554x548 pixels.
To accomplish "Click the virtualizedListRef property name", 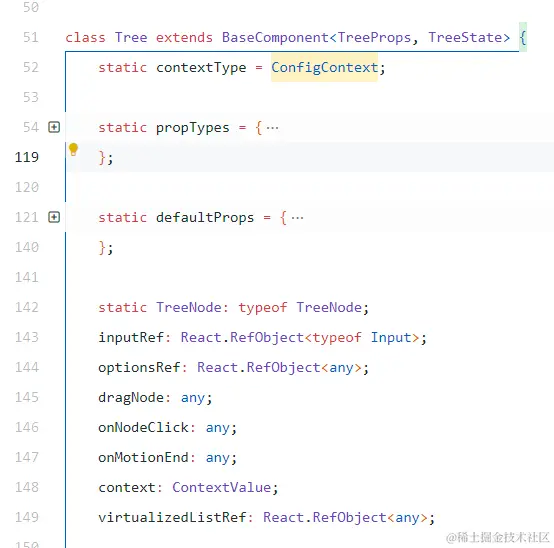I will [x=172, y=518].
